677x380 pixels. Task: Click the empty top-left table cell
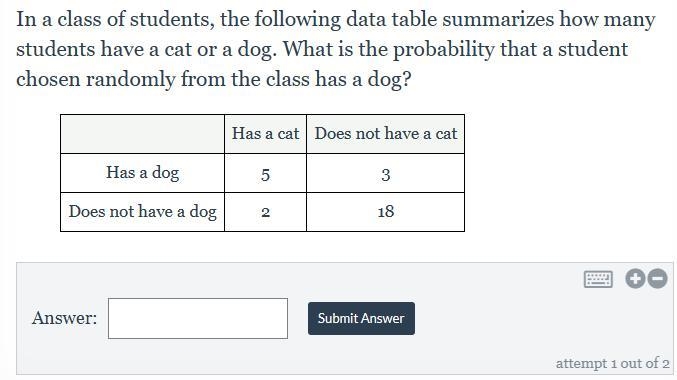click(142, 134)
